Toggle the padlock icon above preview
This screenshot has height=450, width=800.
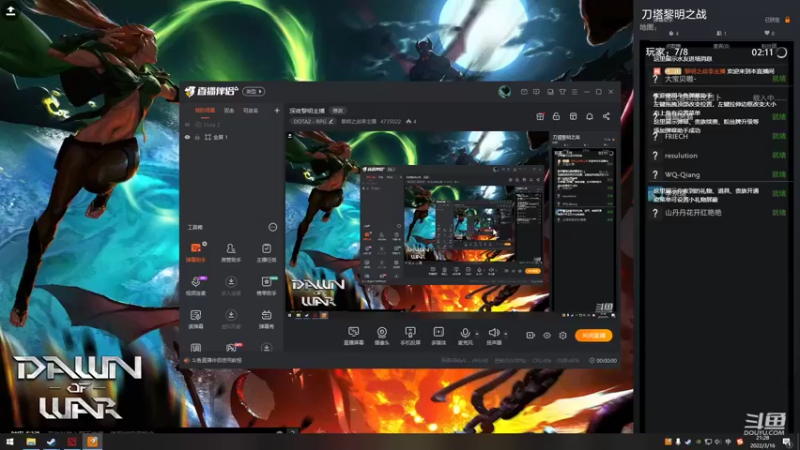(556, 116)
